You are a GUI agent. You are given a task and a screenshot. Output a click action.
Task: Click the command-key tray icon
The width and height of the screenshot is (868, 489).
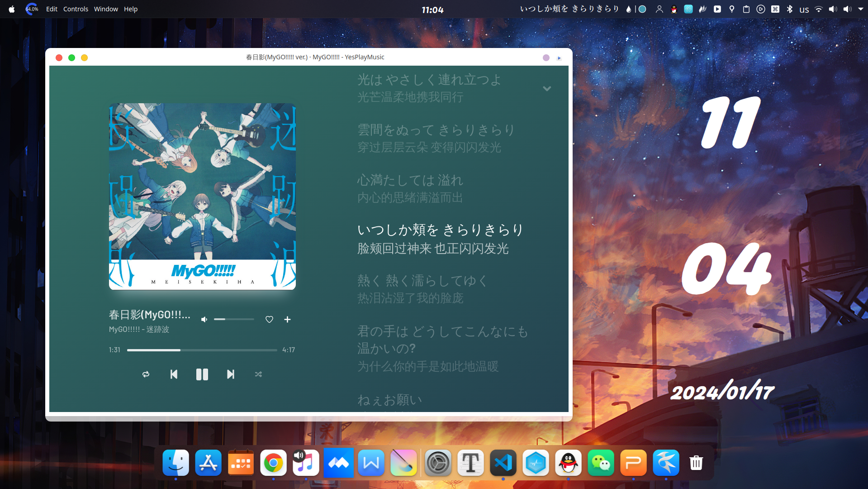click(x=775, y=9)
